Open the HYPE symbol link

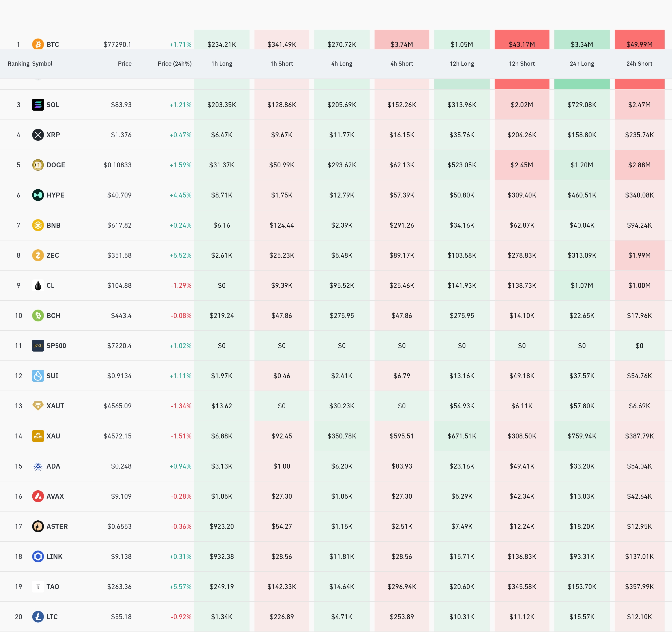(x=55, y=195)
